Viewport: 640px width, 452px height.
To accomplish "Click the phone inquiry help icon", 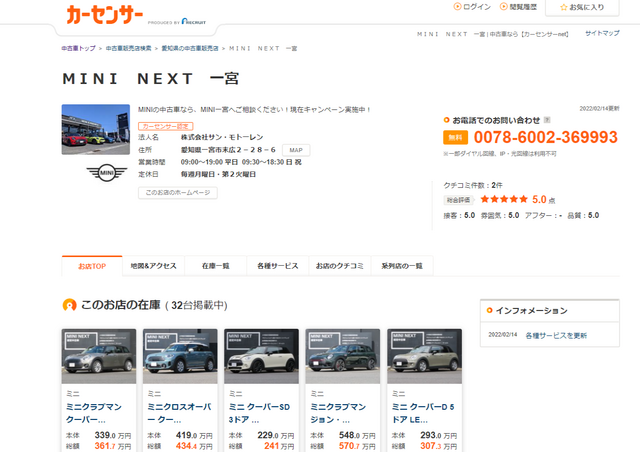I will pyautogui.click(x=547, y=120).
